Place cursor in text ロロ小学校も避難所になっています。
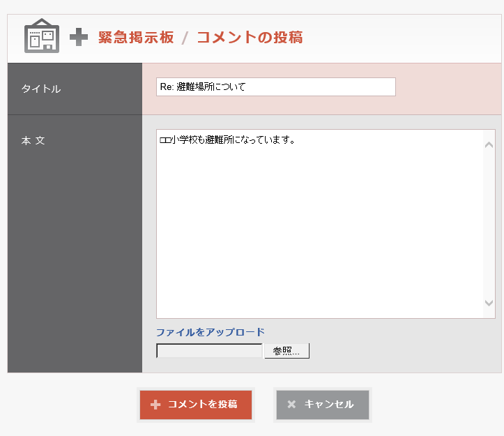The height and width of the screenshot is (436, 504). [x=227, y=140]
